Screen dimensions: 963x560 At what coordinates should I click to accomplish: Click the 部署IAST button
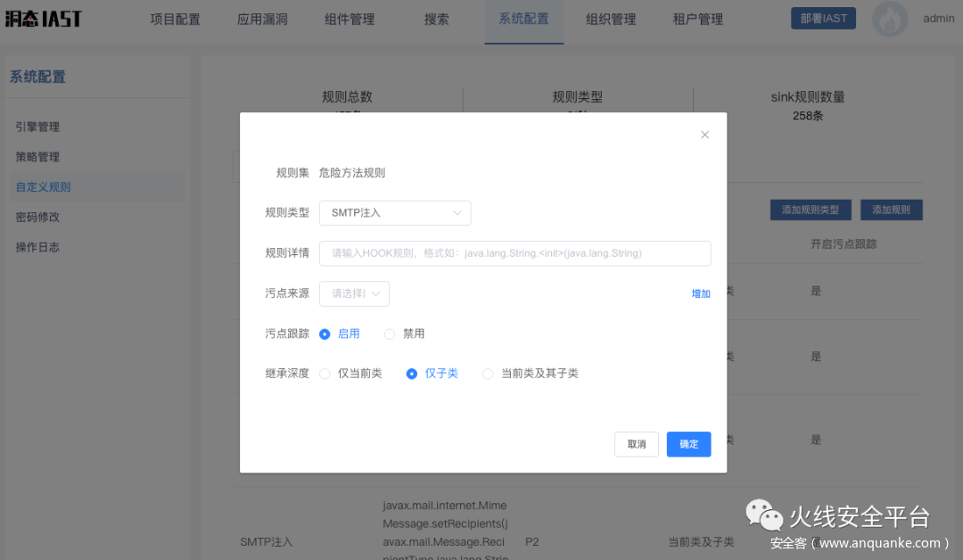pyautogui.click(x=823, y=19)
